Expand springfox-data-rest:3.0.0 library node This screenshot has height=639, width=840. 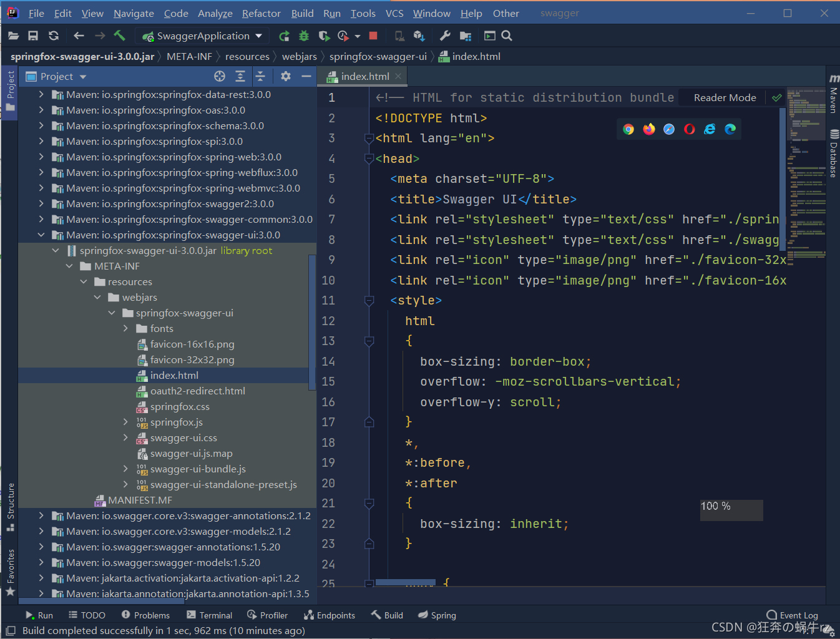point(41,94)
